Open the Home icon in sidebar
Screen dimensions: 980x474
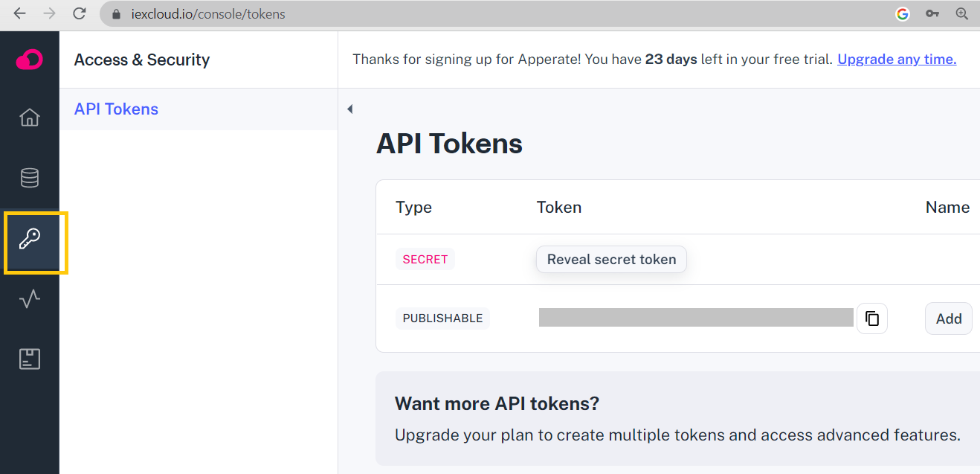coord(30,118)
